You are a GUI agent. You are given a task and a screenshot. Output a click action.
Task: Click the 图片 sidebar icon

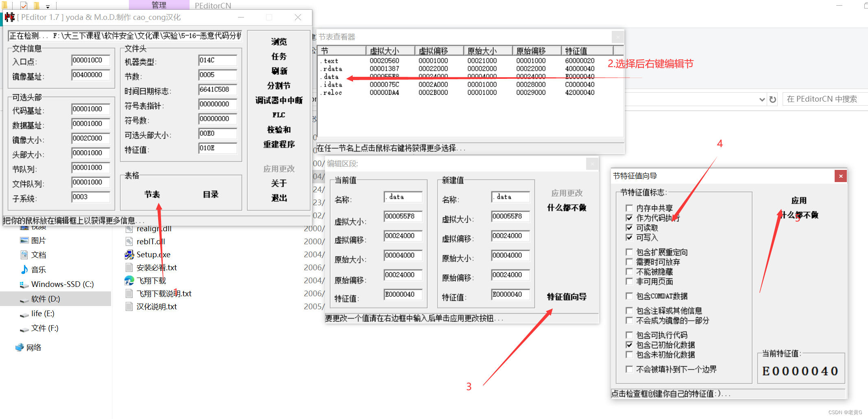pyautogui.click(x=24, y=240)
